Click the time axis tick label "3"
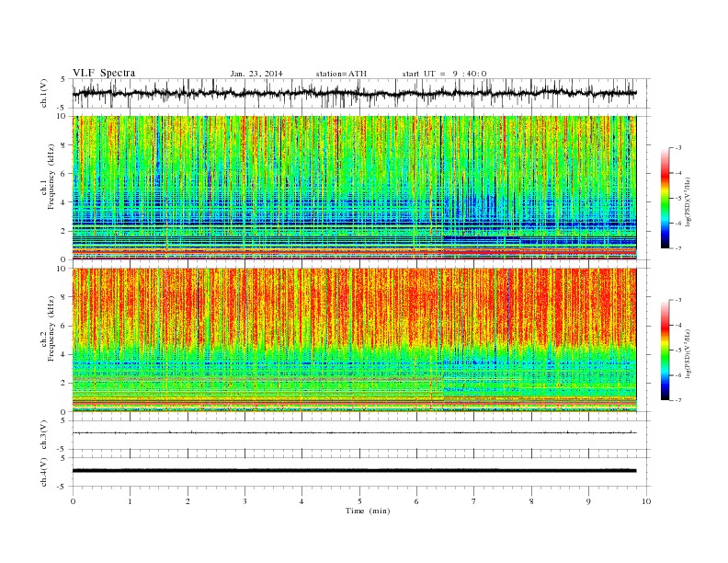 pyautogui.click(x=245, y=501)
